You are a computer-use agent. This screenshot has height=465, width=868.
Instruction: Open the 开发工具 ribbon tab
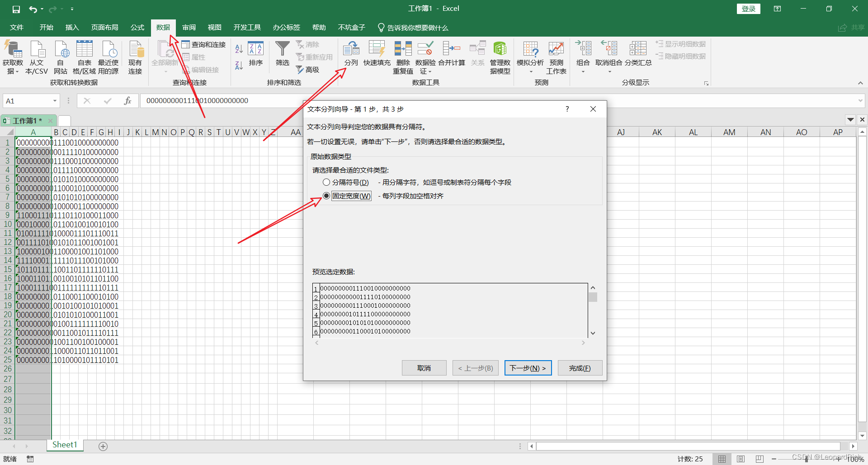[x=247, y=27]
